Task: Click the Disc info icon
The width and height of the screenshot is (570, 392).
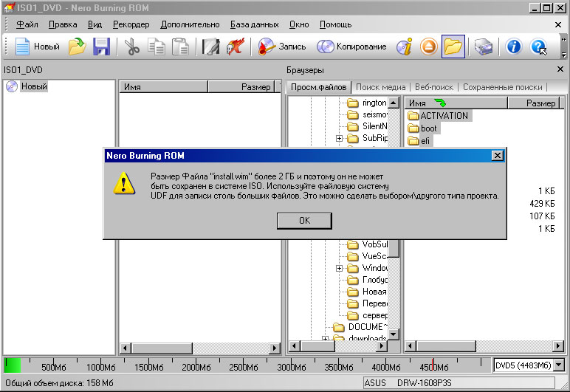Action: (404, 47)
